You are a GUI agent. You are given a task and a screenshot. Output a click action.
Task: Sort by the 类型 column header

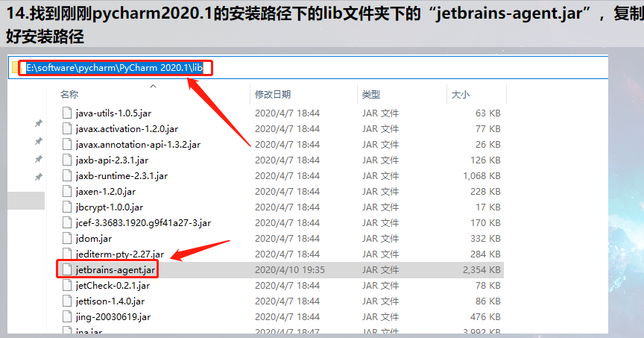point(371,95)
